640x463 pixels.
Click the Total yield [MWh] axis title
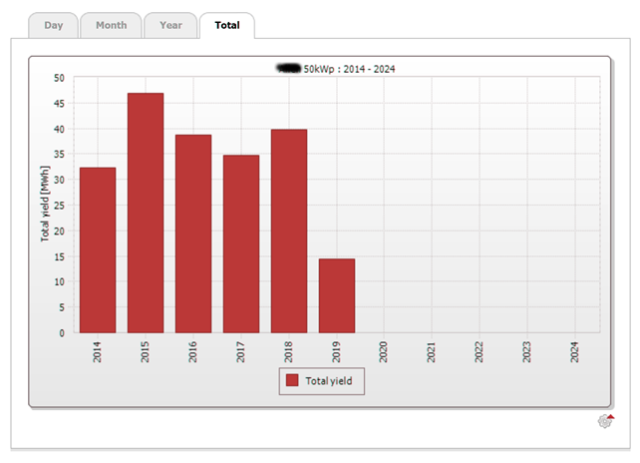click(45, 205)
